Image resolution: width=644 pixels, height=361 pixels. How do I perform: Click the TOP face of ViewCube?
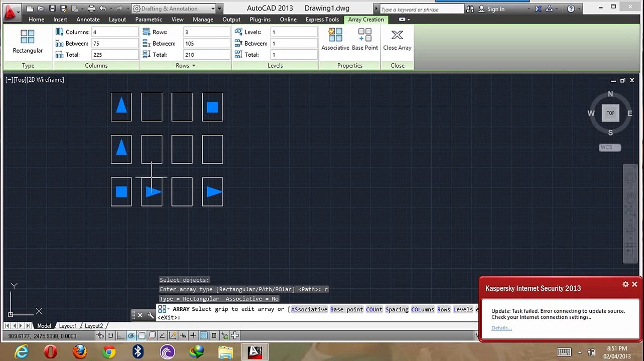tap(610, 113)
